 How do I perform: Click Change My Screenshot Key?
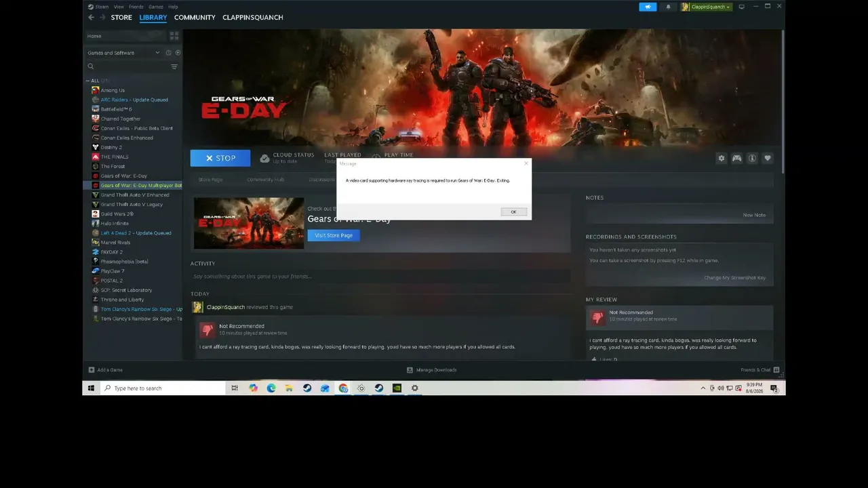(x=734, y=277)
